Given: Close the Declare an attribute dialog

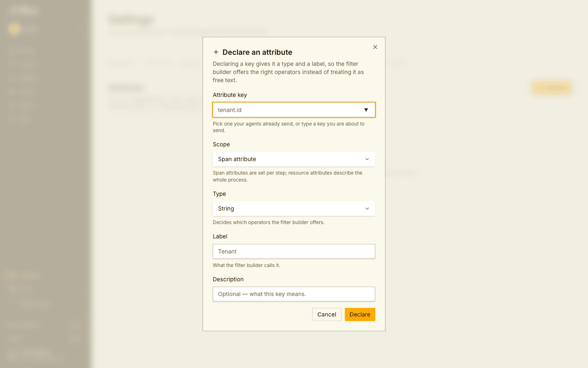Looking at the screenshot, I should tap(375, 47).
